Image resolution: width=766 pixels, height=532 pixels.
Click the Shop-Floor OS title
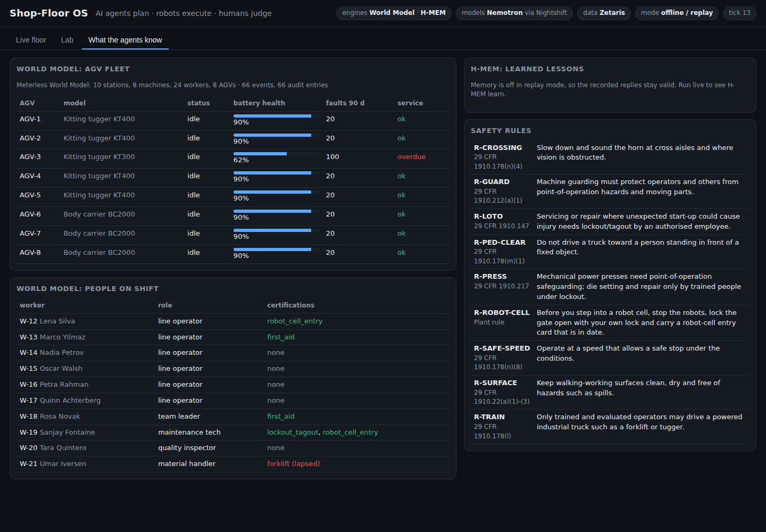coord(48,13)
